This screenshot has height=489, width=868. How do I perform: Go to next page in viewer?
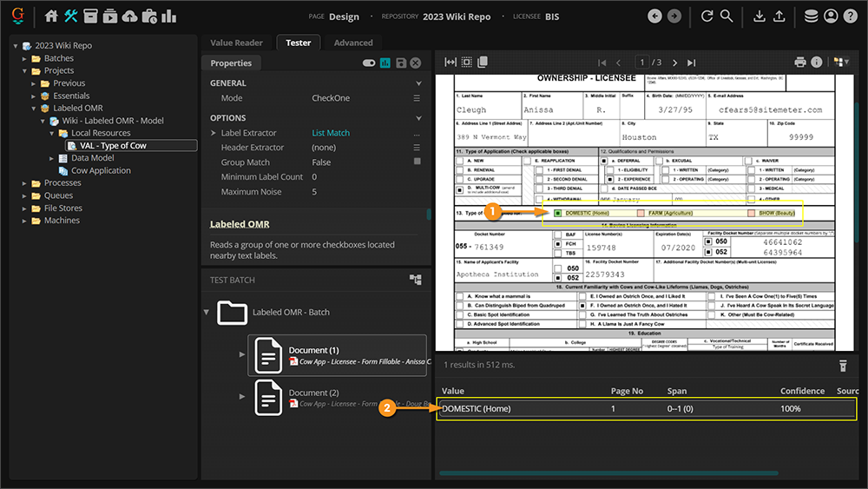[x=675, y=63]
